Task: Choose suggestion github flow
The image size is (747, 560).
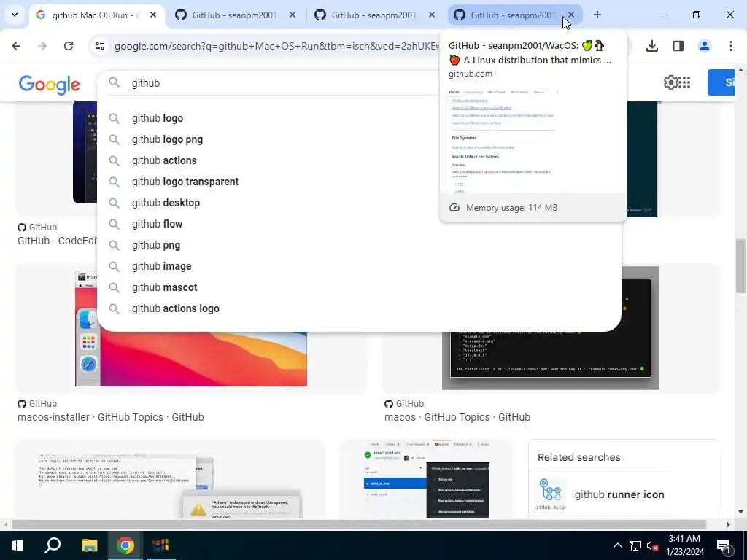Action: click(158, 224)
